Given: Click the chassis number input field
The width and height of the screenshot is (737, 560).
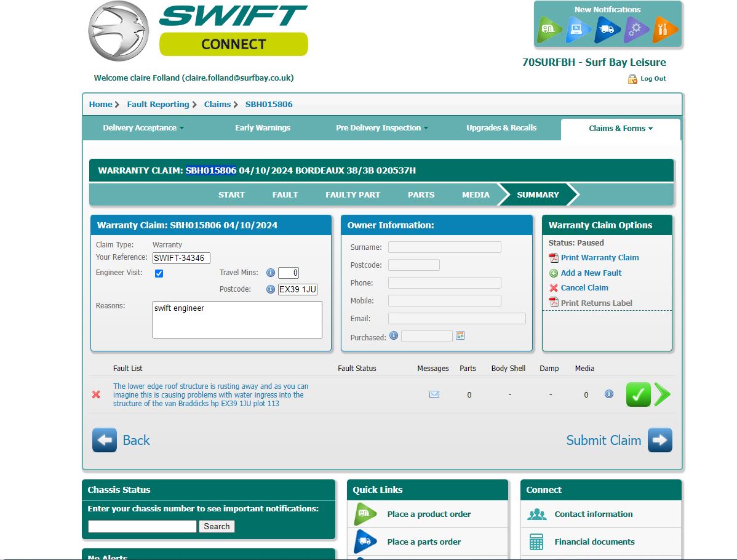Looking at the screenshot, I should (x=143, y=527).
